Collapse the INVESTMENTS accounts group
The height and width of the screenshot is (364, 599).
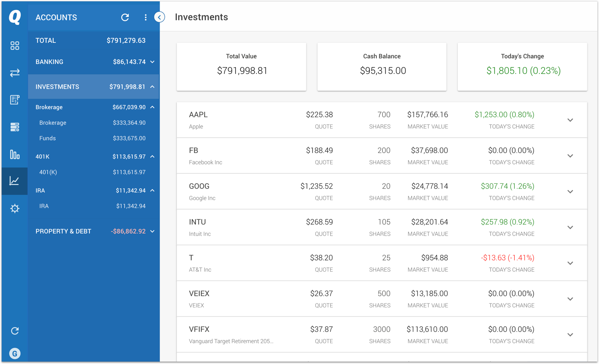pos(152,87)
